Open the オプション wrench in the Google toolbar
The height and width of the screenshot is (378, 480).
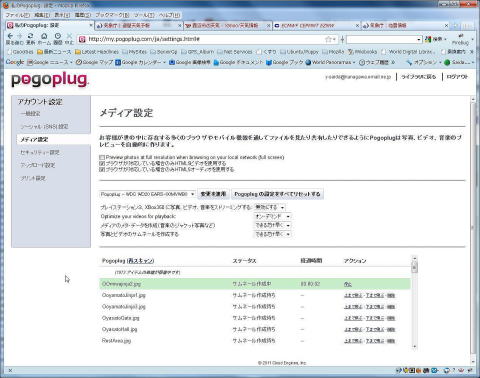tap(421, 62)
